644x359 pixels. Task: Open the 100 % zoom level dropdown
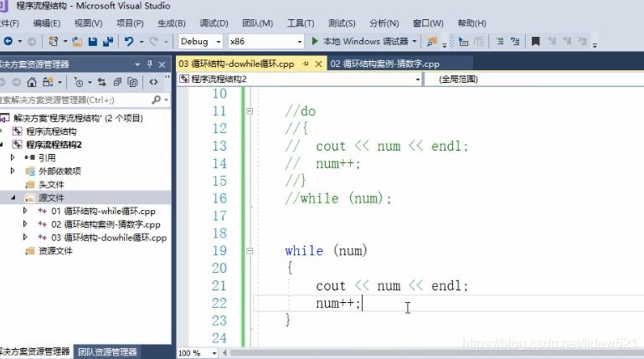214,353
